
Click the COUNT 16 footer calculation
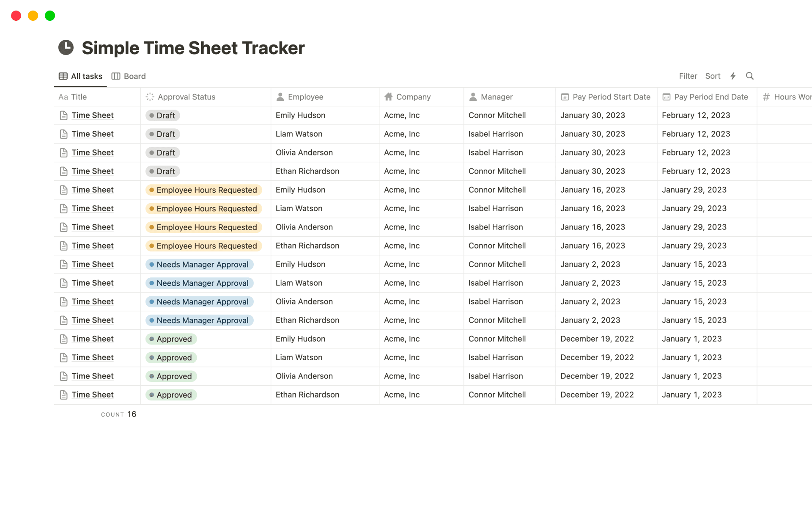click(119, 414)
